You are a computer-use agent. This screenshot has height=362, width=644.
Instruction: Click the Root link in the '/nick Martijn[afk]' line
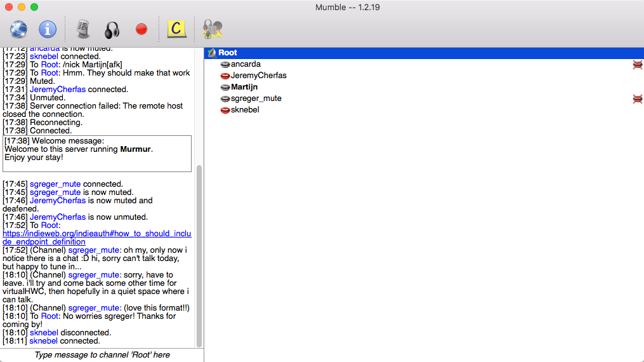[49, 65]
